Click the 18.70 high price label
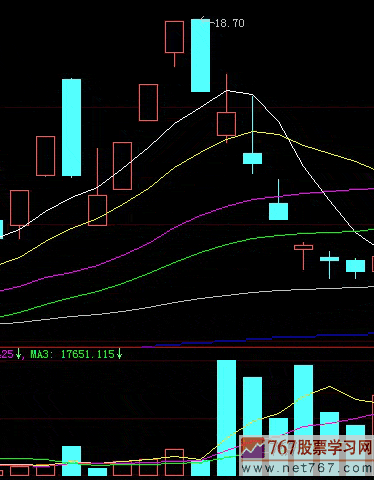This screenshot has width=374, height=480. 230,23
